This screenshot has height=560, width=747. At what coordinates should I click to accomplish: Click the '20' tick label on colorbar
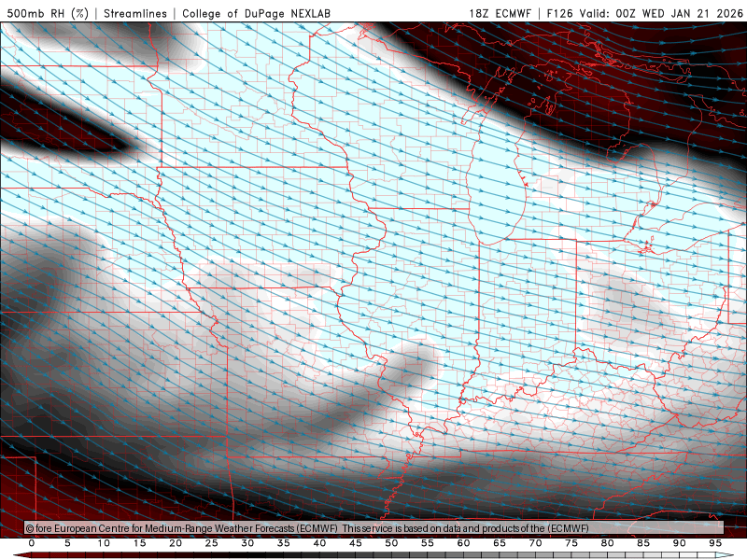176,543
